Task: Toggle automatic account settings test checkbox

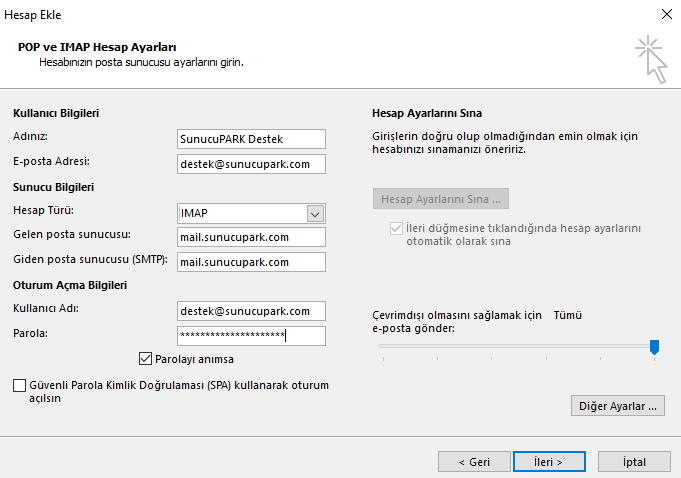Action: tap(396, 228)
